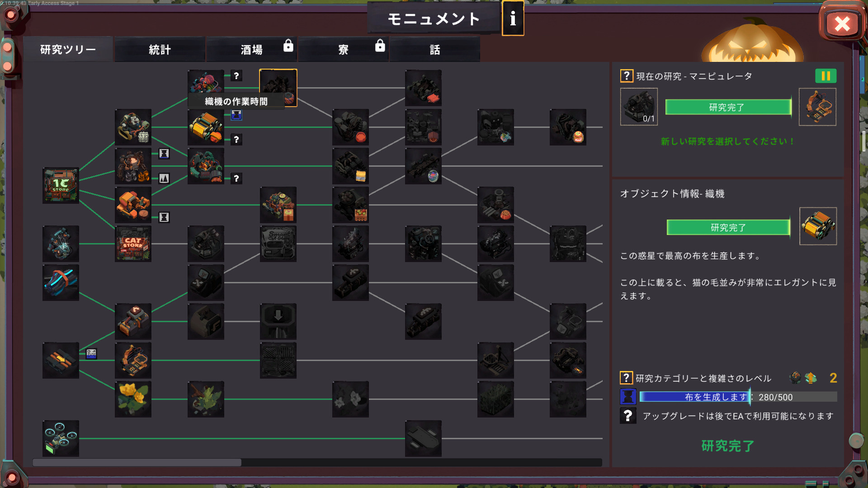Select the drone research node
Screen dimensions: 868x488
coord(61,438)
